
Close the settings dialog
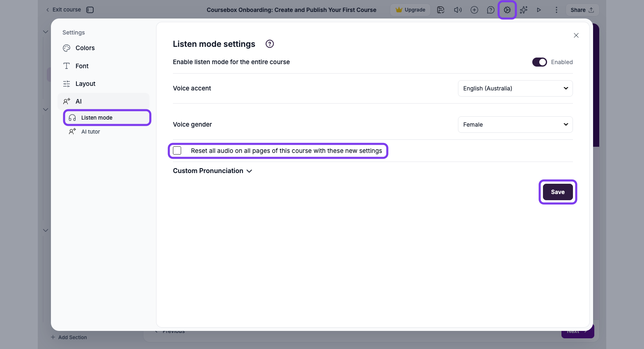point(576,35)
